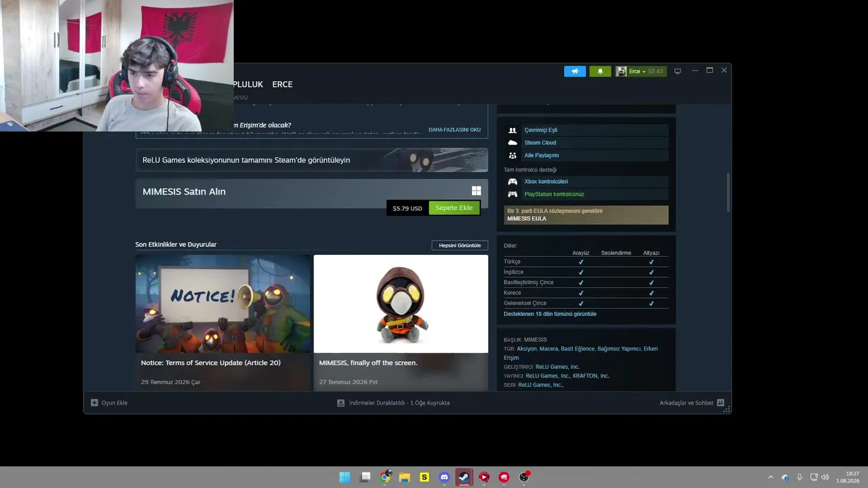Focus the Steam taskbar icon
The width and height of the screenshot is (868, 488).
pyautogui.click(x=464, y=477)
